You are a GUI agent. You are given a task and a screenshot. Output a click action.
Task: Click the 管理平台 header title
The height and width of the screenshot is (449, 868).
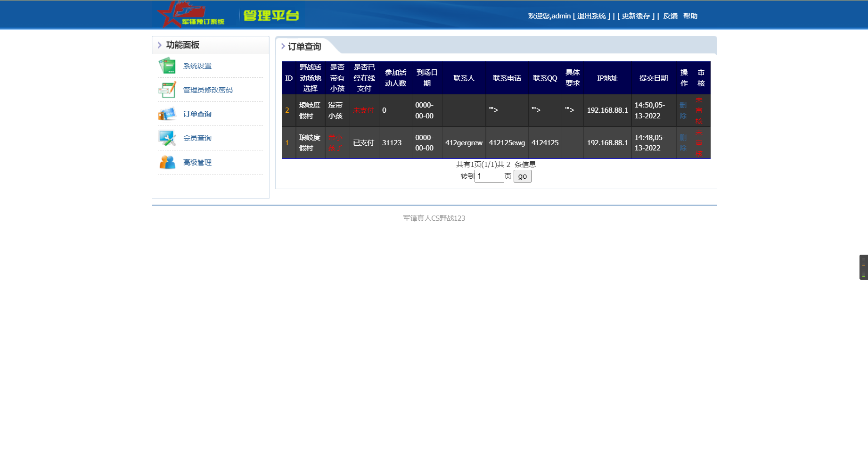click(x=271, y=16)
